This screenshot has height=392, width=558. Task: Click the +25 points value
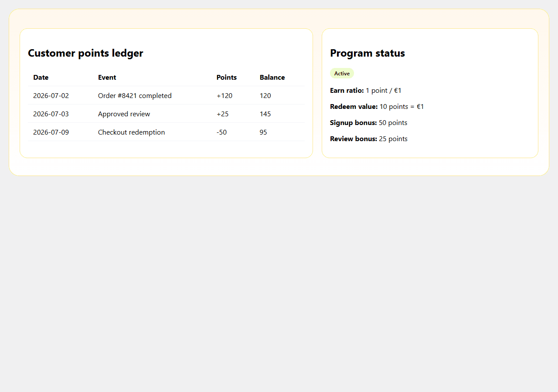click(x=223, y=114)
